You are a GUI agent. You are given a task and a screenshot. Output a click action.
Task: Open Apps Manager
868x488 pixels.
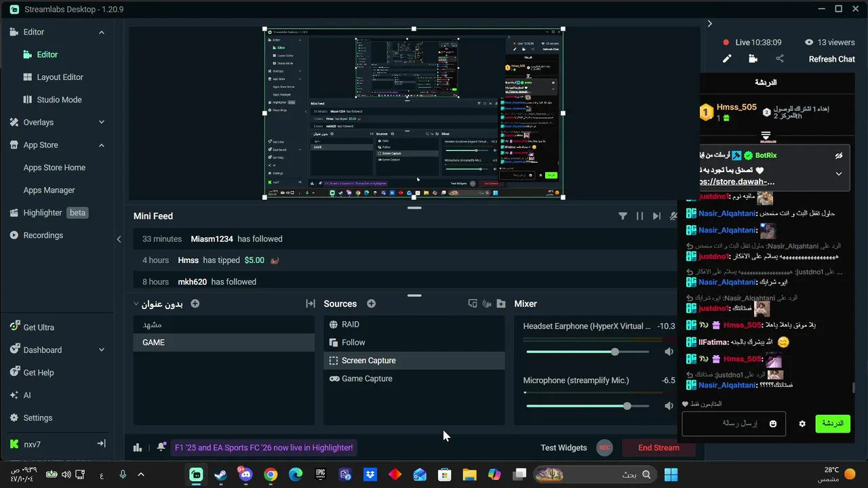click(49, 190)
